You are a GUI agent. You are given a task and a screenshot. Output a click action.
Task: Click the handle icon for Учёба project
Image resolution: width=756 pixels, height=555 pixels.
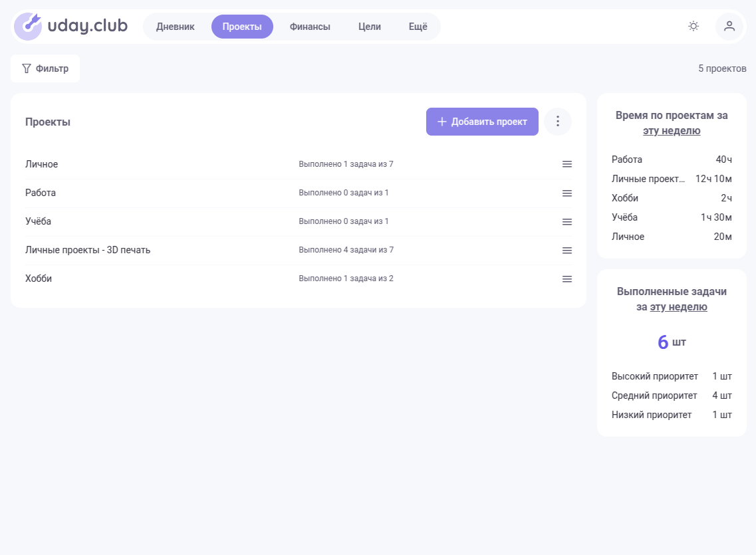tap(567, 221)
